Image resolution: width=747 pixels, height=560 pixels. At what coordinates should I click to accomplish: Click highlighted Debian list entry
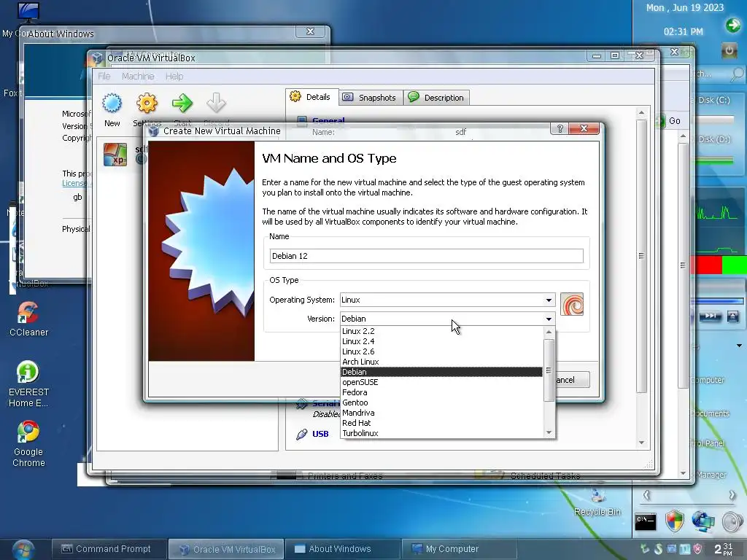point(441,372)
